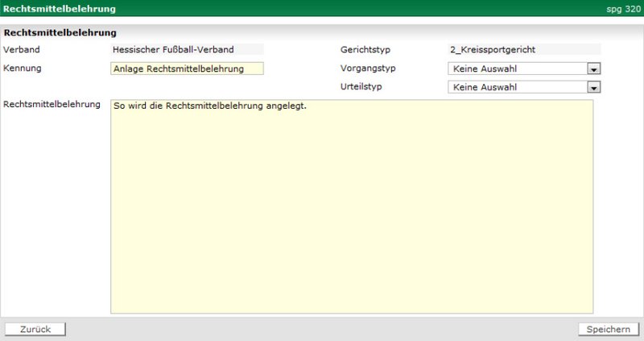The width and height of the screenshot is (644, 341).
Task: Click the Zurück button
Action: 35,329
